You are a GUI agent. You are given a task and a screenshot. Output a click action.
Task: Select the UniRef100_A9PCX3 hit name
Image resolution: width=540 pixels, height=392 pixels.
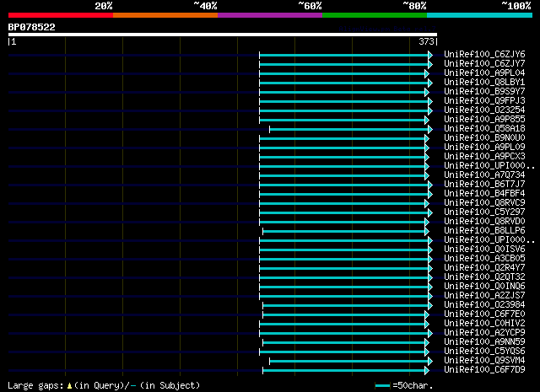click(x=484, y=157)
